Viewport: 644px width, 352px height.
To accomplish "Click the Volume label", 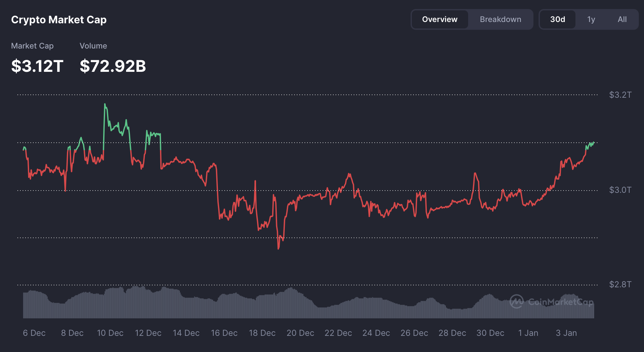I will (93, 46).
